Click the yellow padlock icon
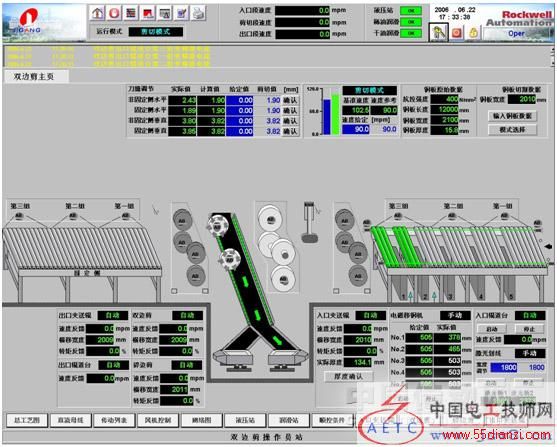This screenshot has width=557, height=447. click(x=473, y=33)
